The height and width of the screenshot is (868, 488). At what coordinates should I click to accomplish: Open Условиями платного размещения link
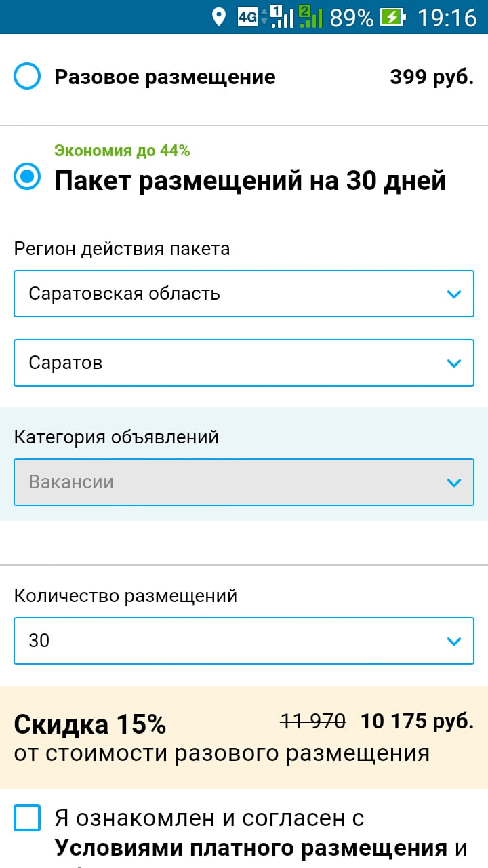(x=251, y=848)
